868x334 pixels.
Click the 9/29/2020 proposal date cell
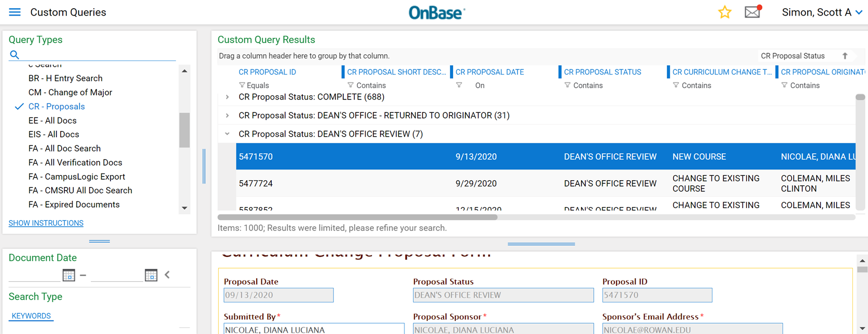(x=476, y=183)
